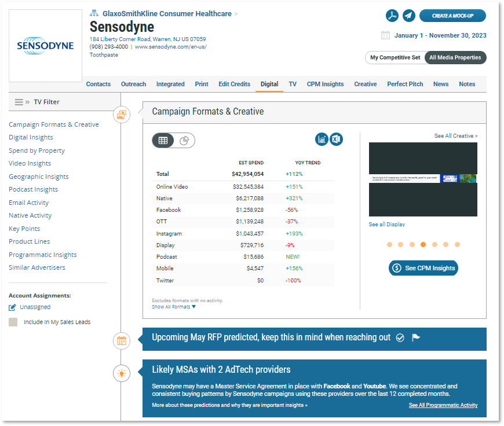
Task: Click the Campaign Formats timeline image icon
Action: (122, 115)
